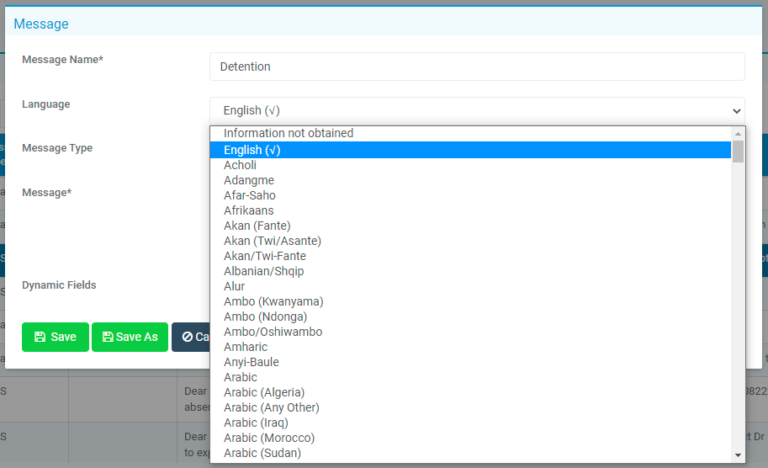
Task: Click scrollbar up arrow in language list
Action: click(738, 134)
